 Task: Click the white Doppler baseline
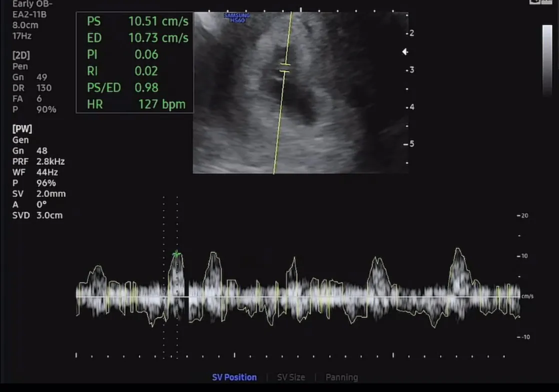pyautogui.click(x=297, y=296)
